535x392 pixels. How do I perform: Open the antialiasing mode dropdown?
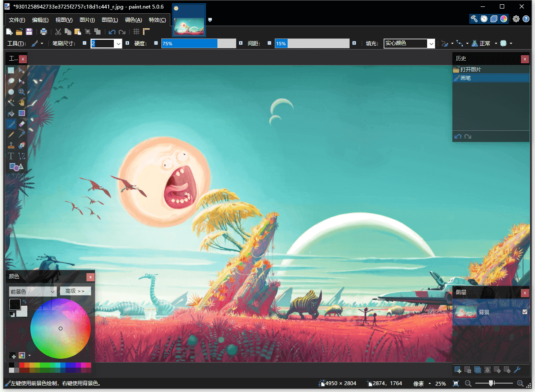(x=462, y=43)
